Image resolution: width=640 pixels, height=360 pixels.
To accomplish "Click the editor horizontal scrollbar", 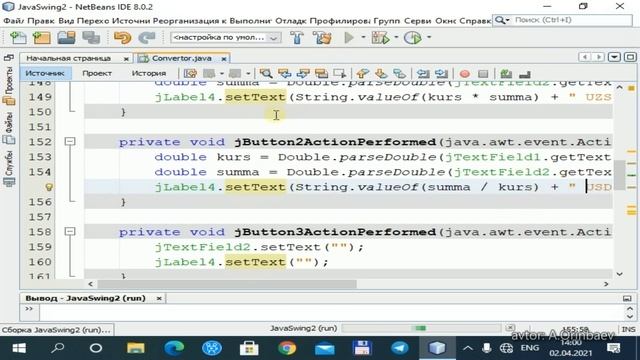I will pyautogui.click(x=227, y=284).
